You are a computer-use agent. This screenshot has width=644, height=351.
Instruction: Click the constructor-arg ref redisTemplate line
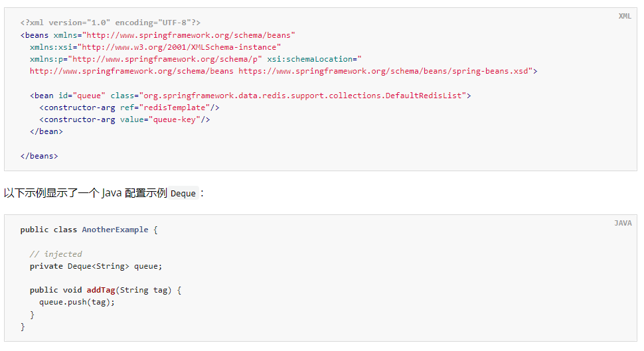(129, 107)
